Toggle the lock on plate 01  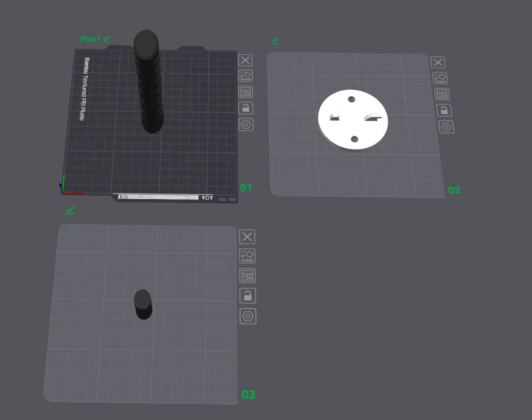click(246, 108)
